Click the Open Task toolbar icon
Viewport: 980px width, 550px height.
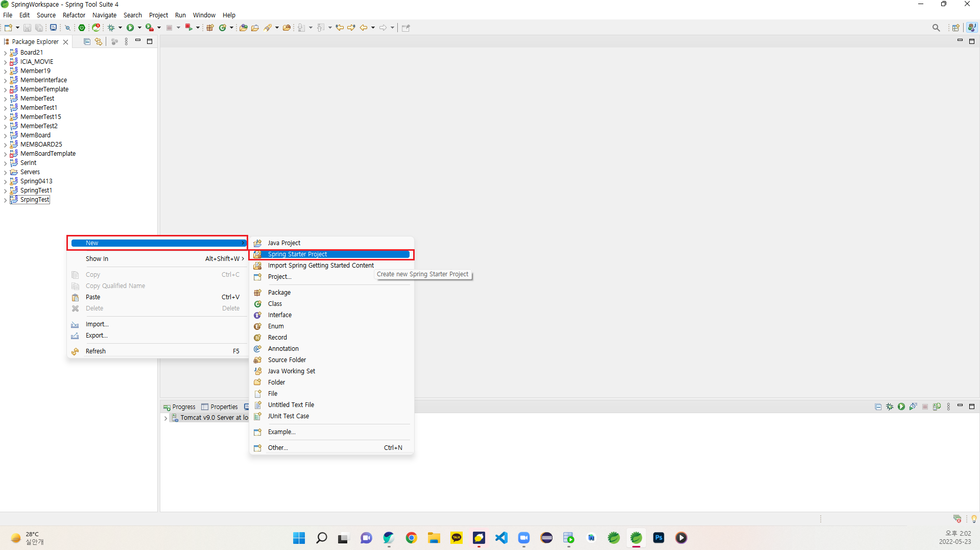click(255, 28)
